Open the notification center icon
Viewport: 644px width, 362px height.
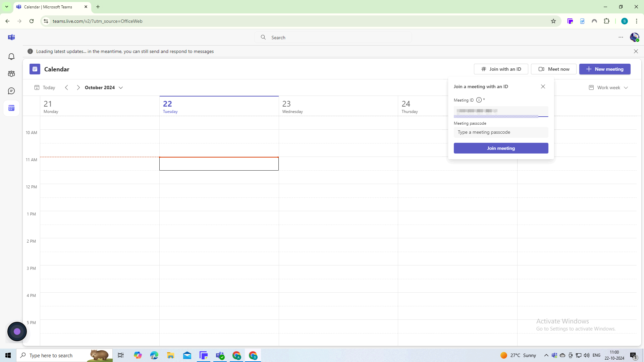pyautogui.click(x=634, y=355)
